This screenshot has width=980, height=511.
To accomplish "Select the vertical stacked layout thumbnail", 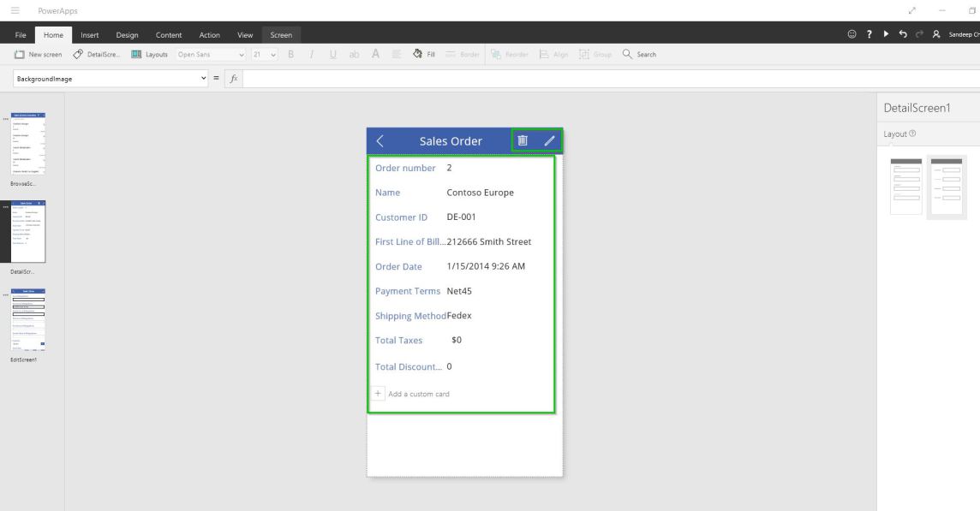I will tap(905, 186).
